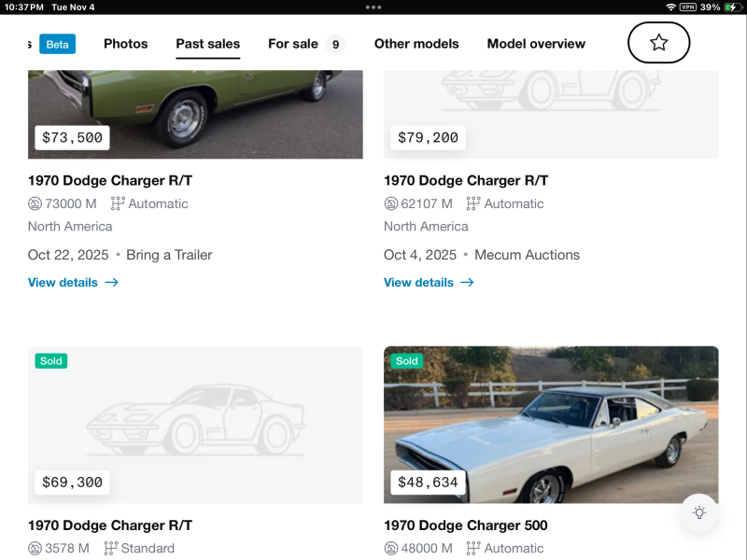This screenshot has height=560, width=747.
Task: Select the Past sales tab
Action: pos(207,44)
